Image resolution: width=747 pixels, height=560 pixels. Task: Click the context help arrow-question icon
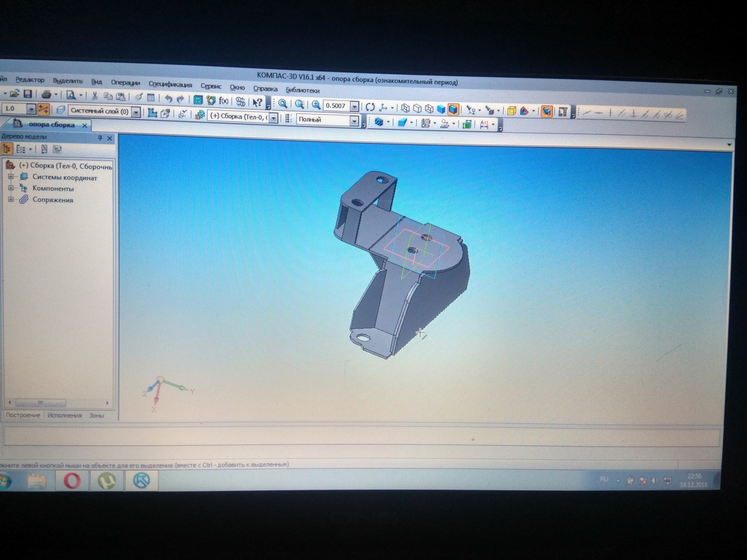click(x=257, y=102)
